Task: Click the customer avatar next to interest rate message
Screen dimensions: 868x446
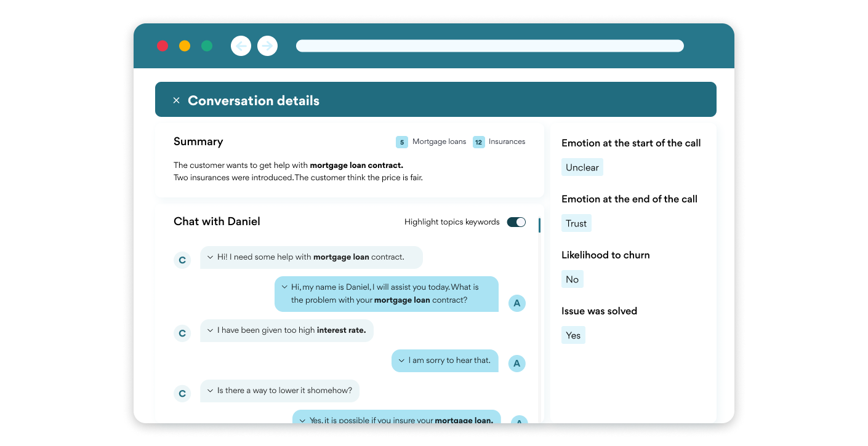Action: 182,333
